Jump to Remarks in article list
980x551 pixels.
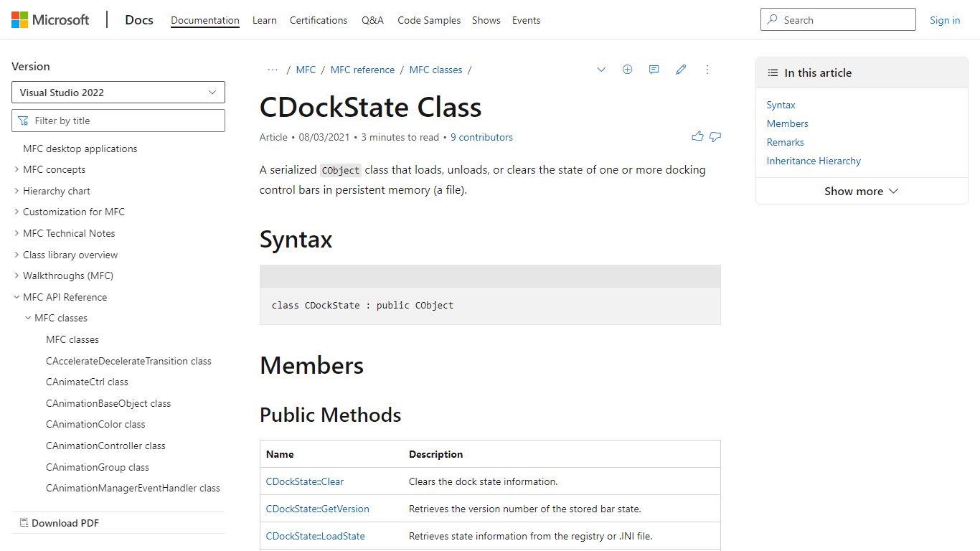[x=785, y=142]
